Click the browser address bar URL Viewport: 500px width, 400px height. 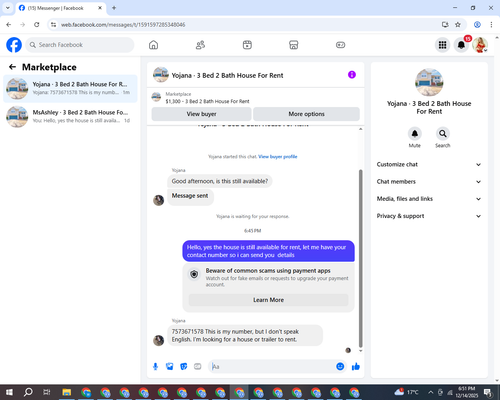click(123, 25)
